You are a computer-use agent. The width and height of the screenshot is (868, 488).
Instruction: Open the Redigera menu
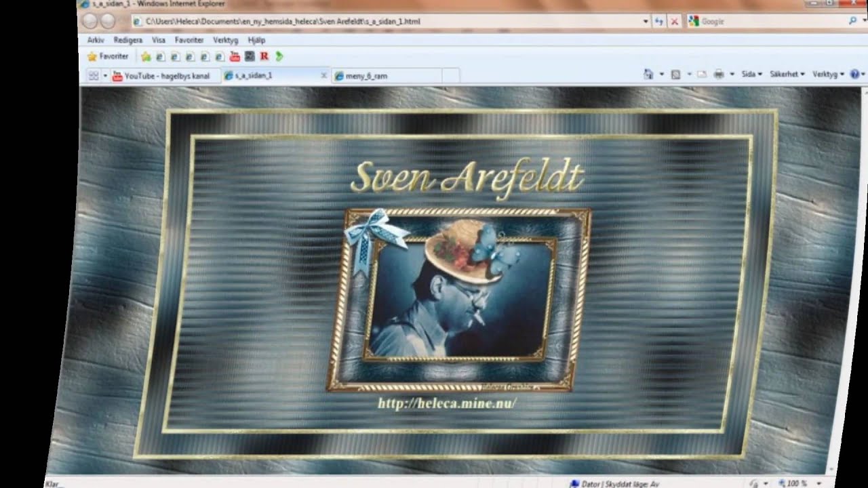pyautogui.click(x=128, y=40)
